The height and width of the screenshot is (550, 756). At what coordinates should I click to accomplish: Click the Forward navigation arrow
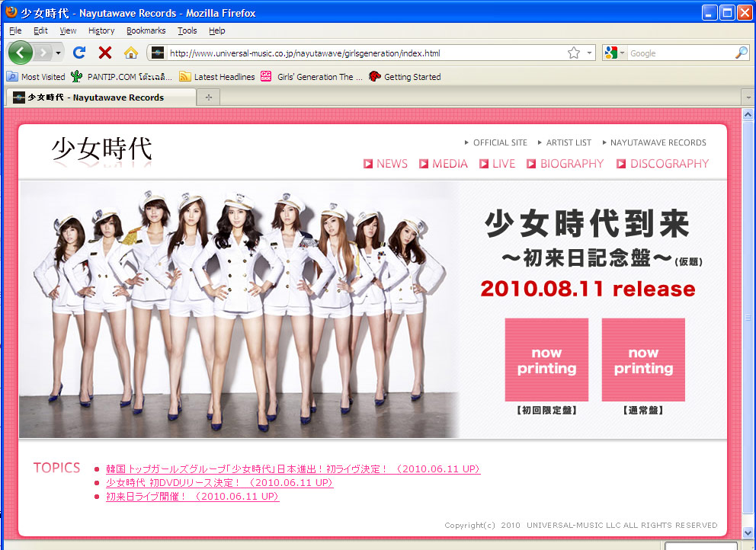pyautogui.click(x=43, y=53)
